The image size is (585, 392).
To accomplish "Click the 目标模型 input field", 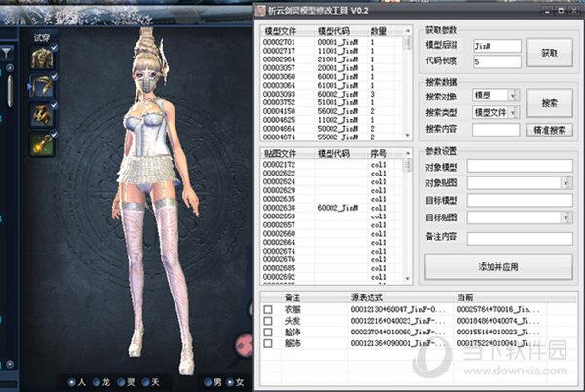I will (520, 200).
